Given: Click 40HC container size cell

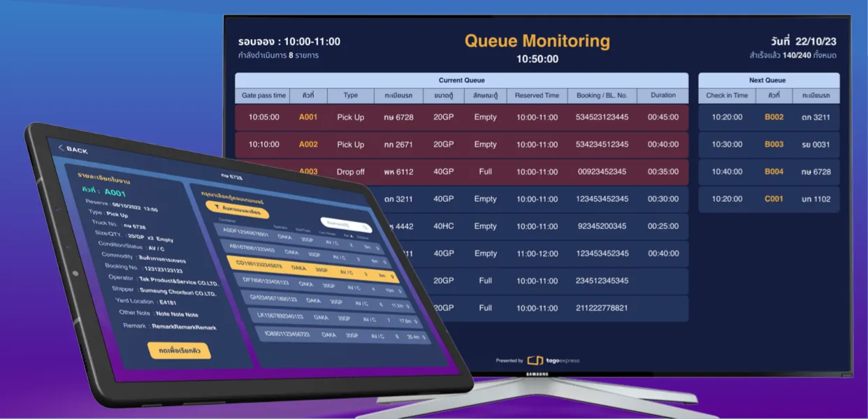Looking at the screenshot, I should pyautogui.click(x=444, y=226).
